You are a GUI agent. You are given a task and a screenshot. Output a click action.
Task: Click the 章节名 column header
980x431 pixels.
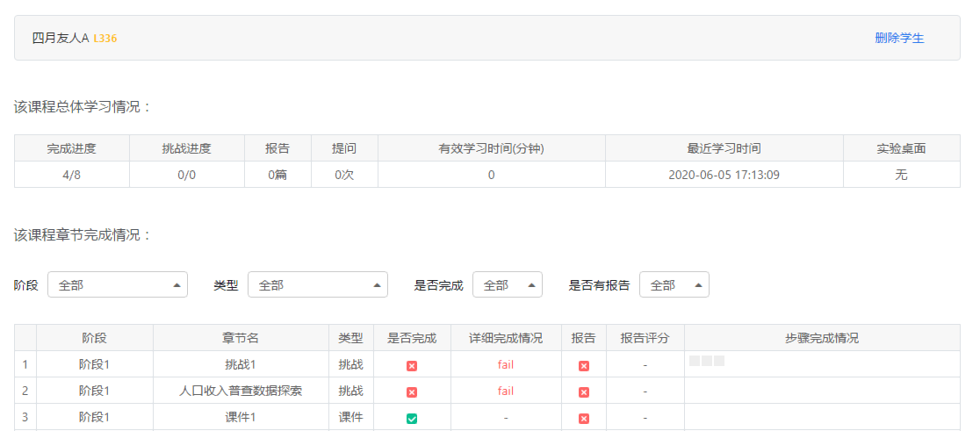240,338
